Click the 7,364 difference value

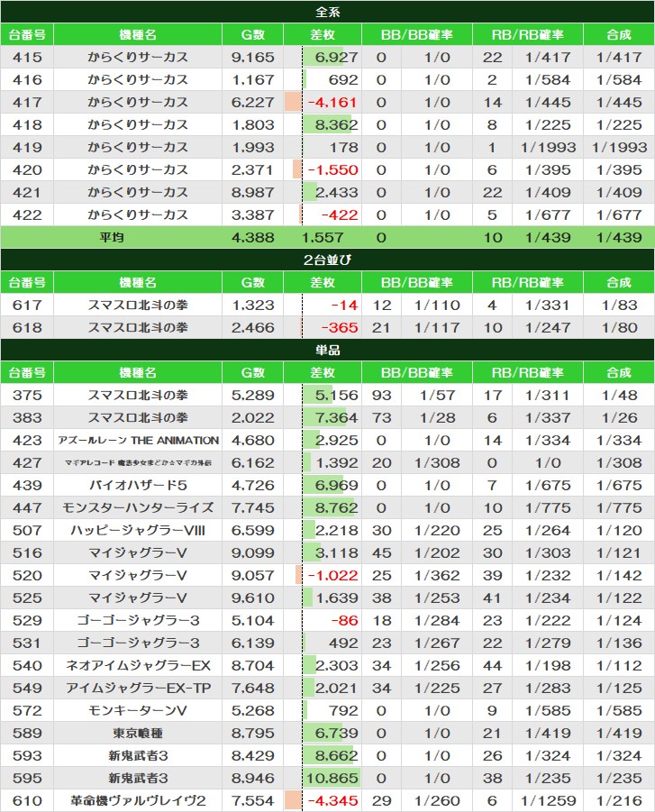pyautogui.click(x=336, y=418)
